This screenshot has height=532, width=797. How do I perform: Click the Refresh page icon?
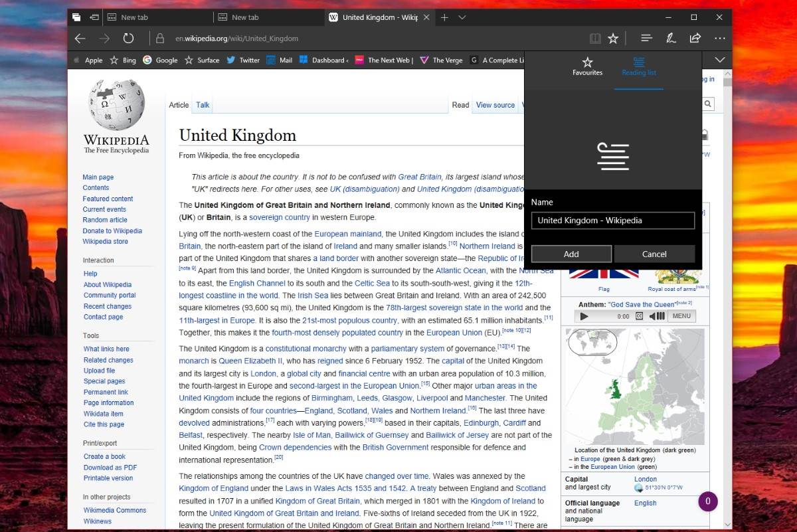(129, 39)
